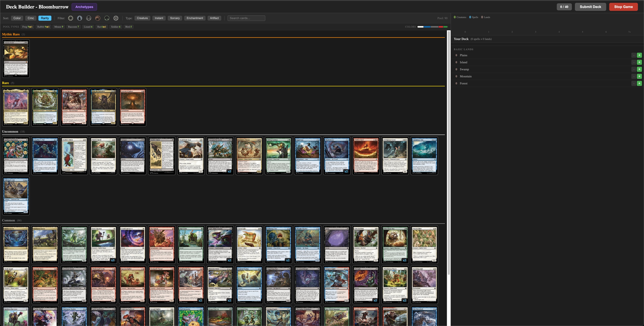This screenshot has width=644, height=326.
Task: Select the Soldier pool type chip
Action: (x=116, y=27)
